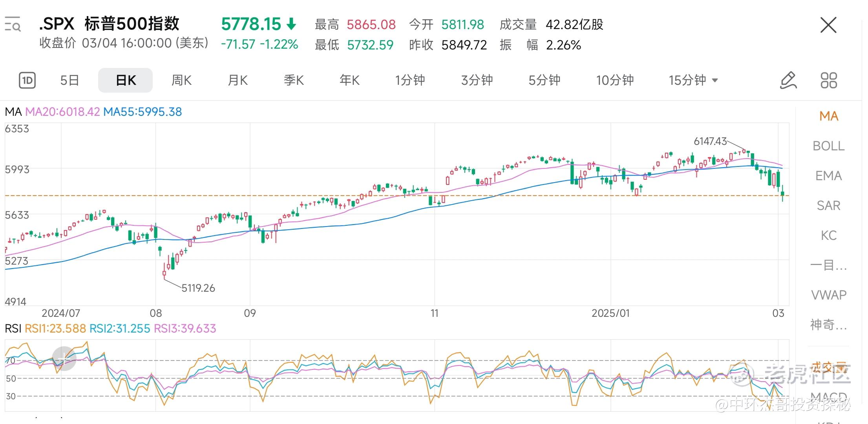
Task: Expand the 15分钟 interval dropdown arrow
Action: pos(715,80)
